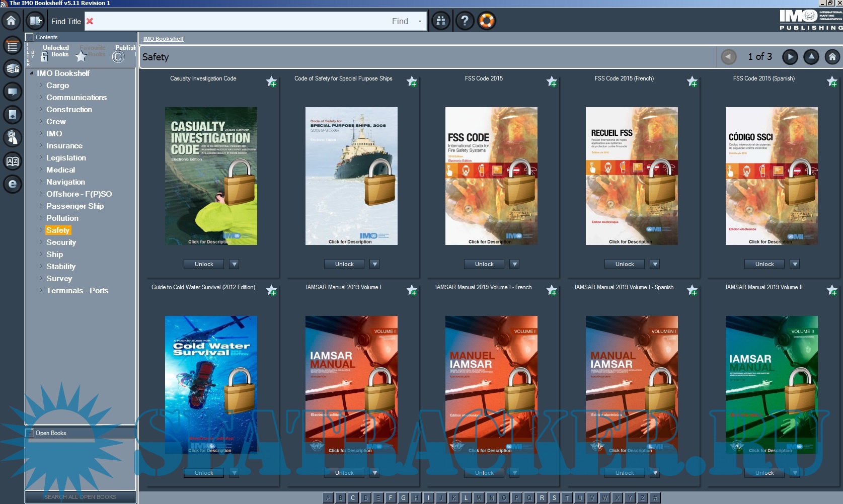
Task: Open the Help question mark icon
Action: pyautogui.click(x=465, y=21)
